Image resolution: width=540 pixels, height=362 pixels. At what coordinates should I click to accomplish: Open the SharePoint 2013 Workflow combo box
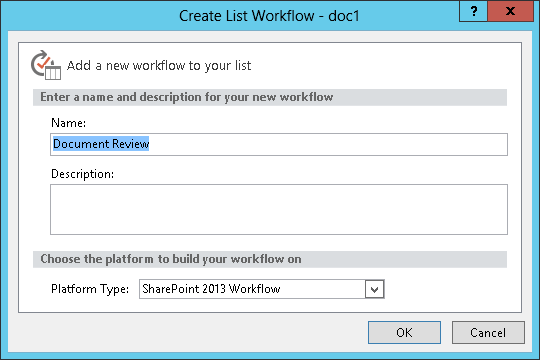coord(261,289)
